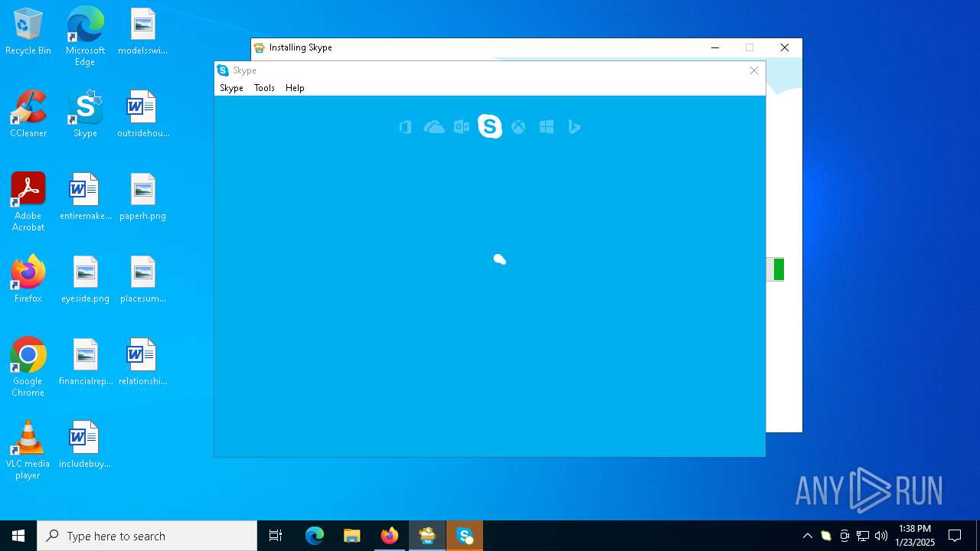Open Recycle Bin desktop icon

[x=28, y=32]
